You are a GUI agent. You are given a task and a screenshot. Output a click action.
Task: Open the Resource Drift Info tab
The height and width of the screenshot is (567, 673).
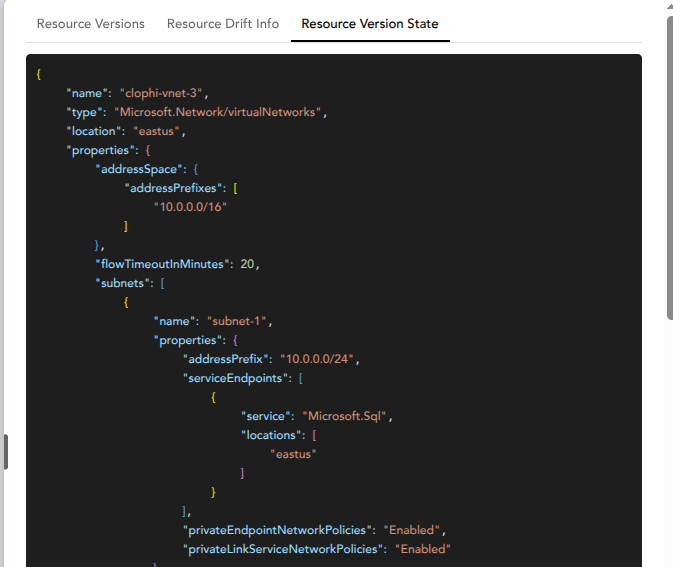[x=223, y=24]
